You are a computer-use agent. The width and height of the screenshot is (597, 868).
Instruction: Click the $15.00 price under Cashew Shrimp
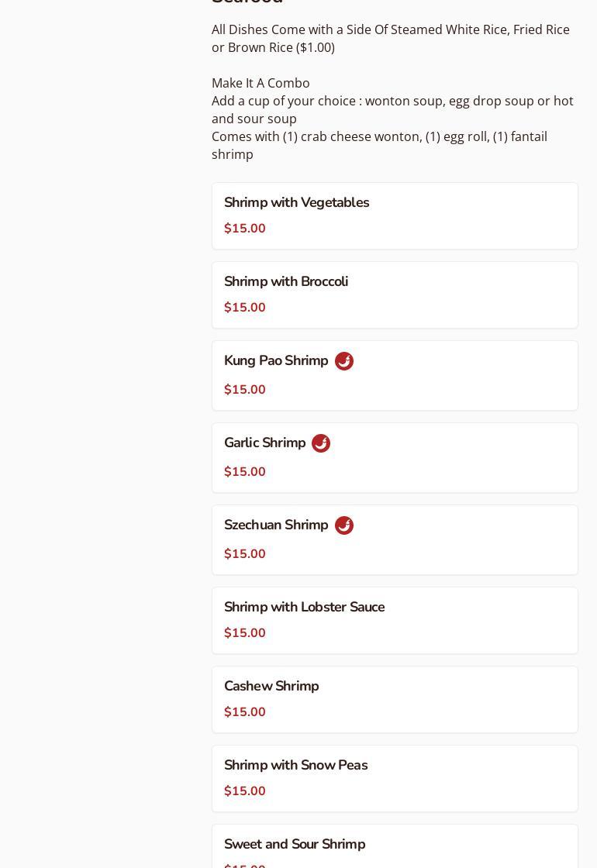tap(245, 712)
